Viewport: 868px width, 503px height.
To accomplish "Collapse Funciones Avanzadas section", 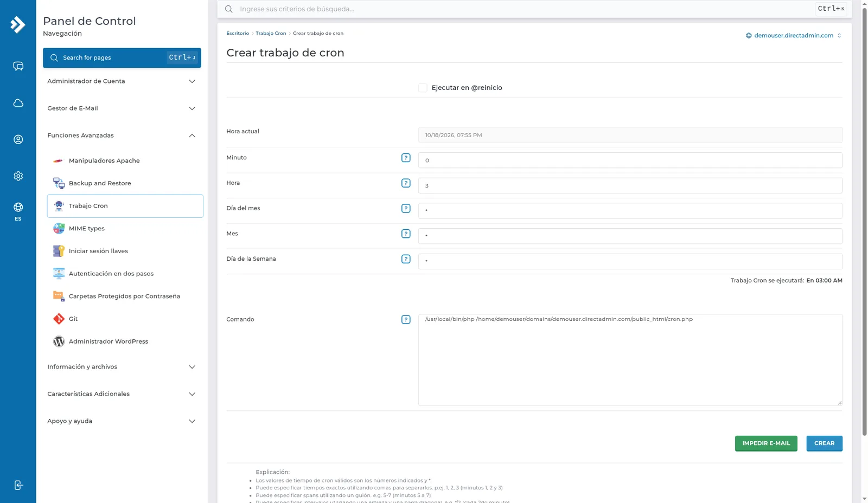I will click(122, 136).
